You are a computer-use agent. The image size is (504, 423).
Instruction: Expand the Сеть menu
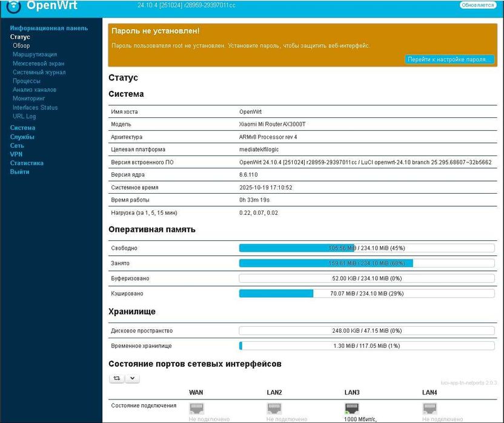[17, 145]
